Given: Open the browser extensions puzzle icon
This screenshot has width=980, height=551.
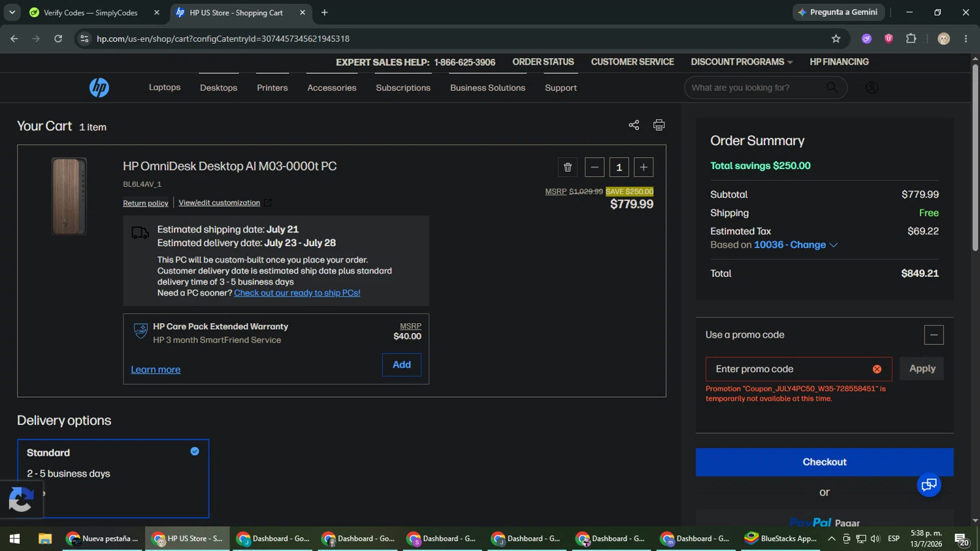Looking at the screenshot, I should click(911, 39).
